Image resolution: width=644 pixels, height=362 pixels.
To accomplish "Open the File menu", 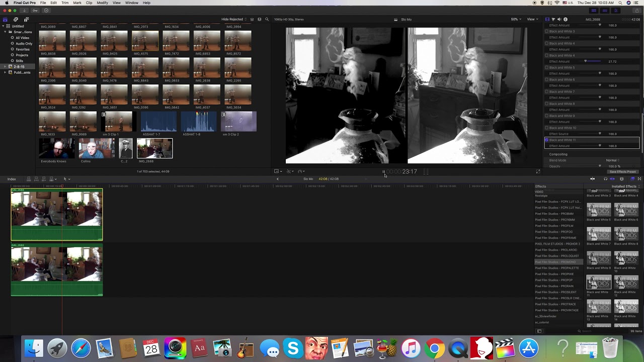I will coord(43,3).
